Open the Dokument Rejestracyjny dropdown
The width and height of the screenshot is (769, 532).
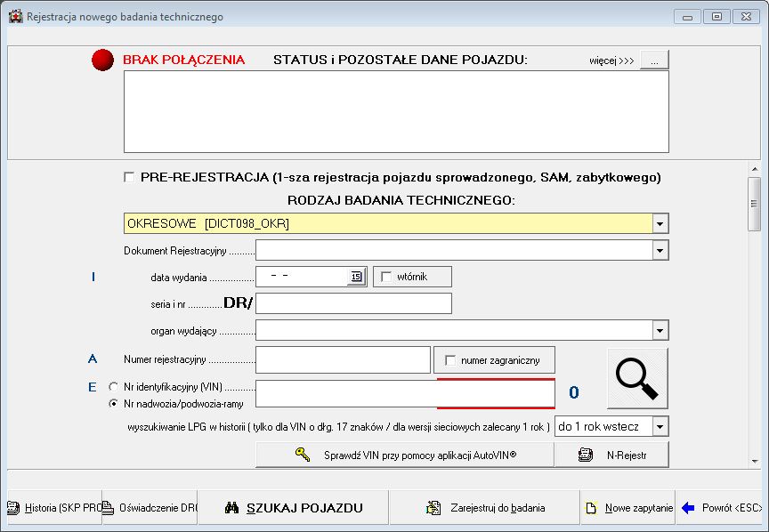pos(660,250)
